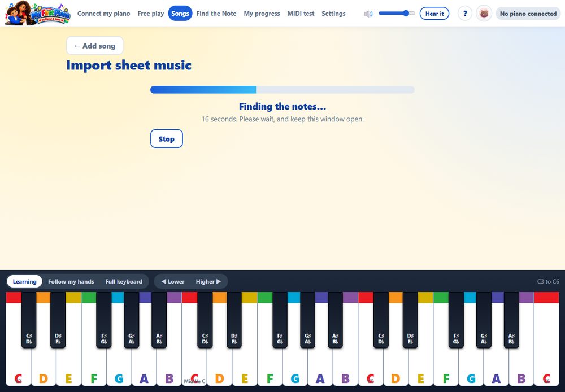The image size is (565, 392).
Task: Play the G♯/A♭ black key in the lowest octave
Action: tap(132, 320)
